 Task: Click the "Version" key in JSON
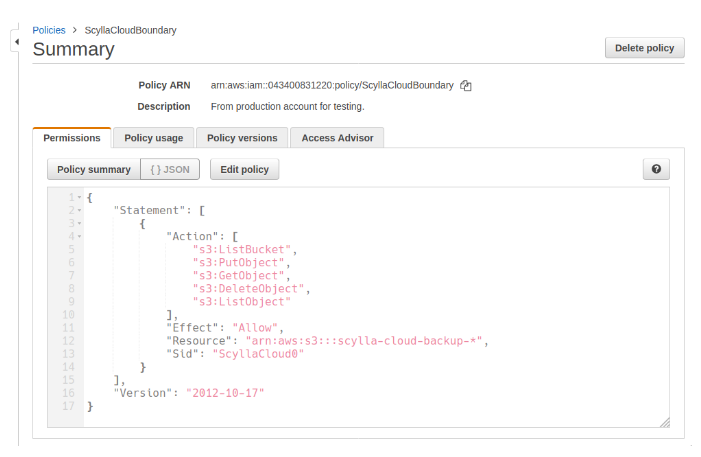pos(143,393)
